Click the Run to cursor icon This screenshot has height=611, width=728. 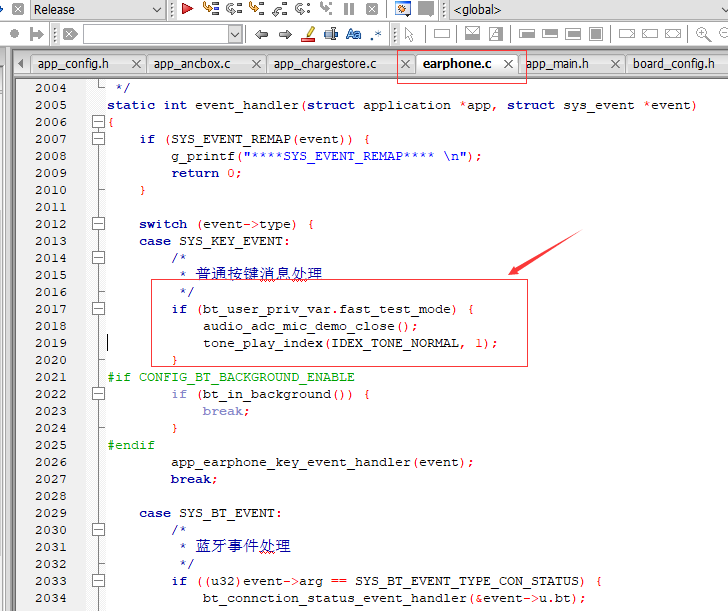coord(211,8)
